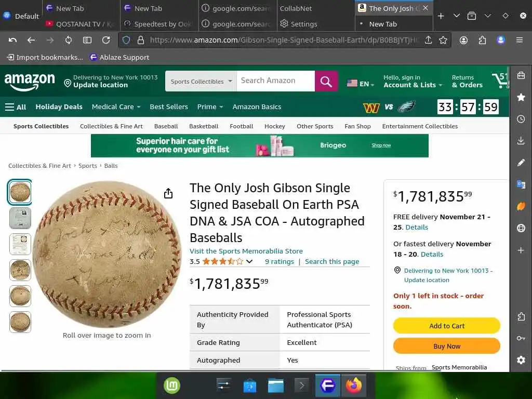532x399 pixels.
Task: Switch to the CollabNet tab
Action: (x=316, y=8)
